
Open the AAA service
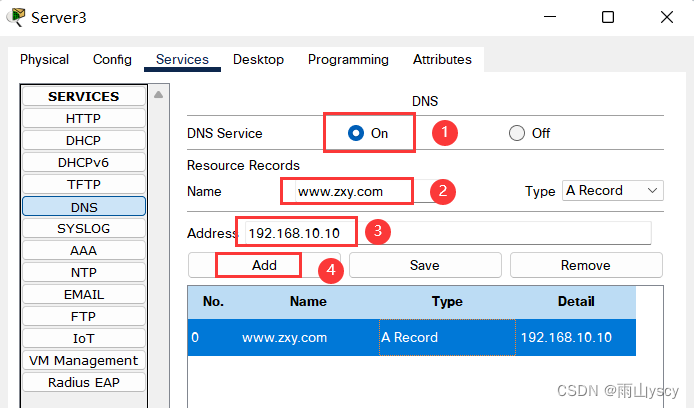[84, 250]
